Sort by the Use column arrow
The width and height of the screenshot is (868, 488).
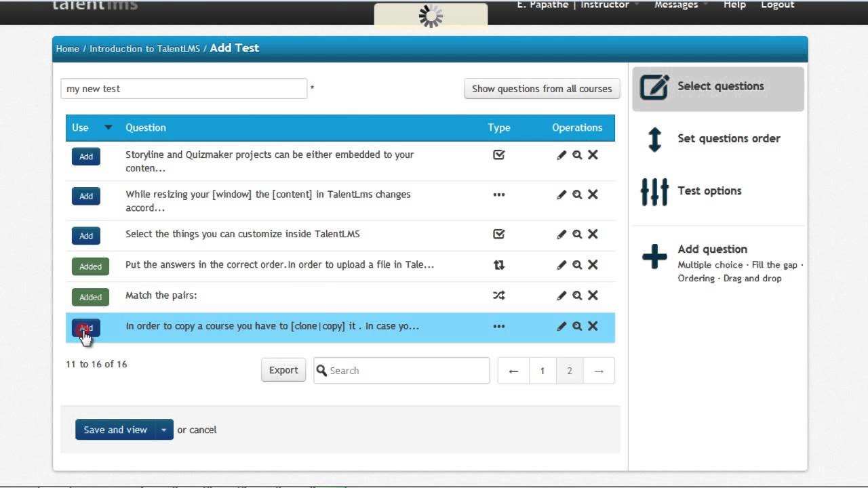(x=108, y=127)
